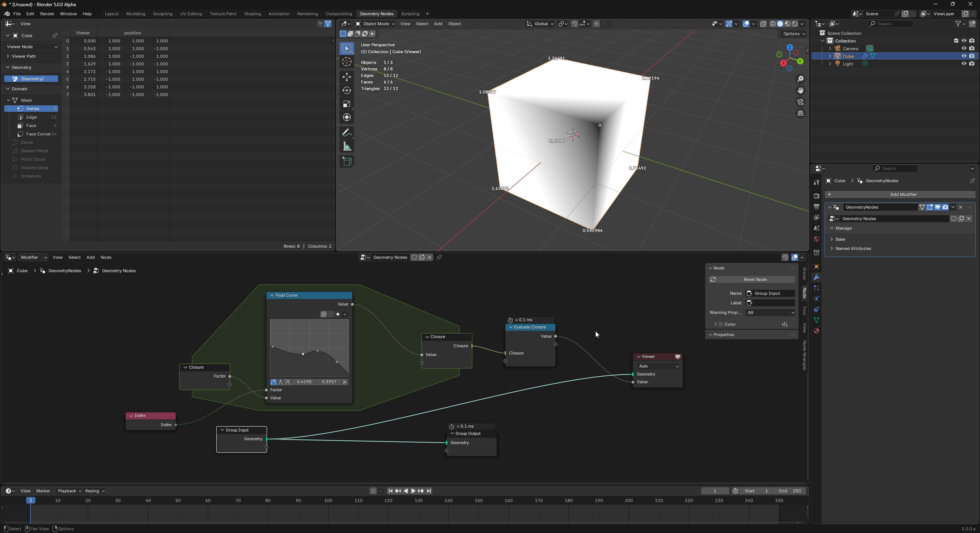This screenshot has height=533, width=980.
Task: Play the animation forward
Action: (x=413, y=491)
